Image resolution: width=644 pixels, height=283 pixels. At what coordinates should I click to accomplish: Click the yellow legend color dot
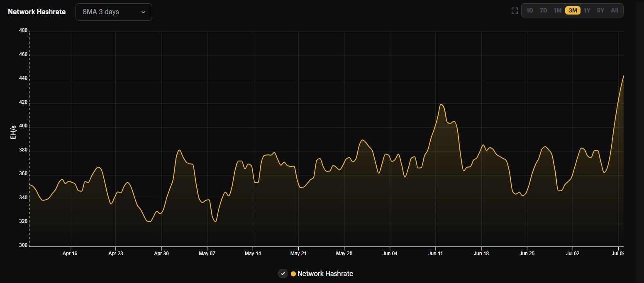pyautogui.click(x=293, y=274)
